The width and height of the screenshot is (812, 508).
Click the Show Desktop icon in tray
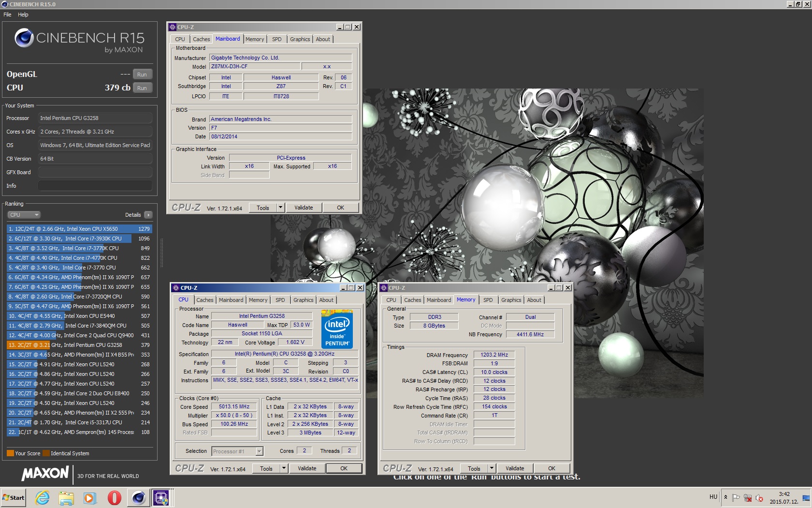coord(806,497)
